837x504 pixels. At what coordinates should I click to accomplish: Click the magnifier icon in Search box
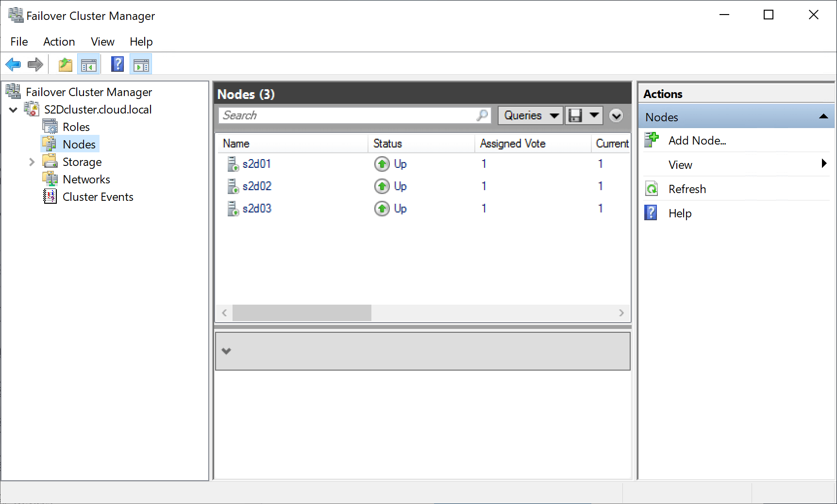pyautogui.click(x=483, y=115)
